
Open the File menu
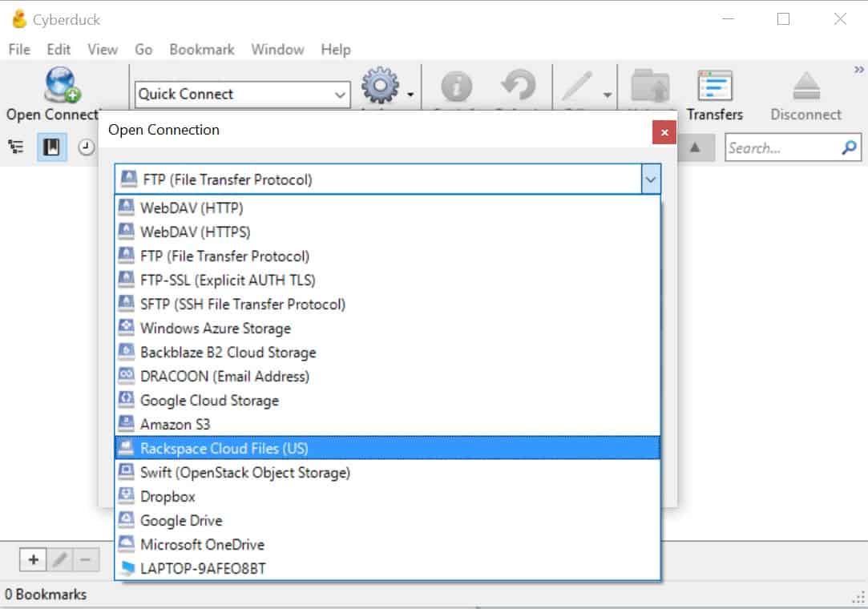coord(19,49)
